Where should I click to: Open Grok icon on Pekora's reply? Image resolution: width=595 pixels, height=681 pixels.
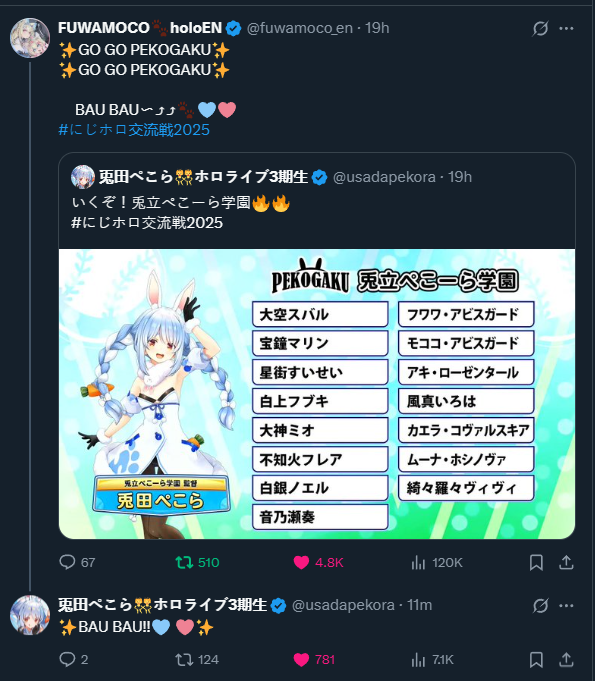pos(540,605)
